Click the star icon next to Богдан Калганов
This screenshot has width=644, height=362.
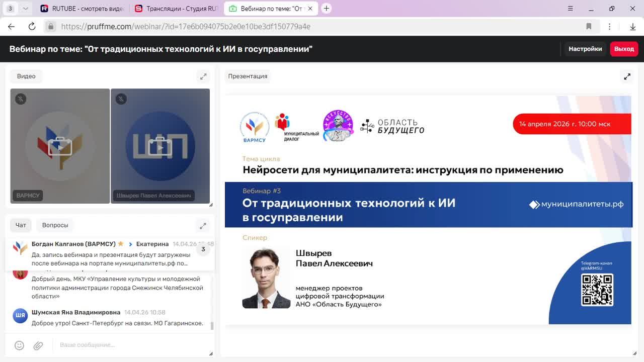click(121, 244)
